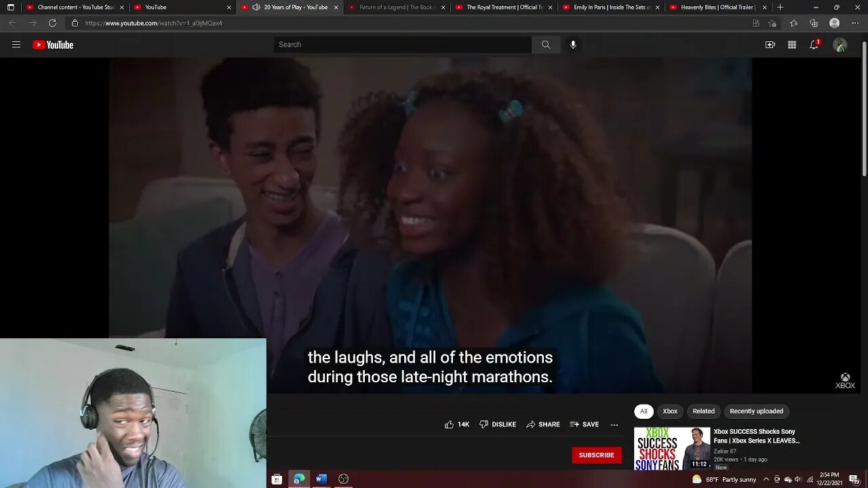Open the Windows notification center
The height and width of the screenshot is (488, 868).
coord(854,480)
